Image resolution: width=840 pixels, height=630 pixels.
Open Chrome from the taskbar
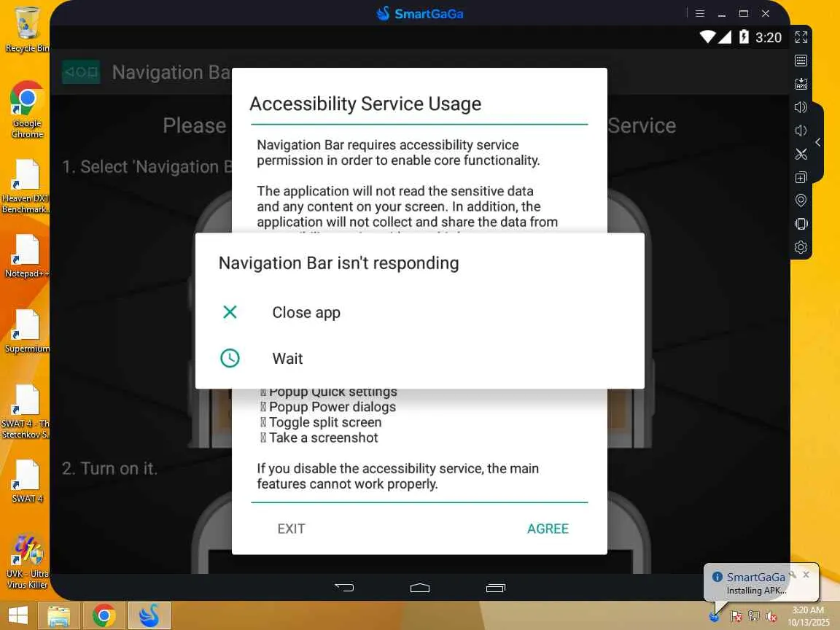click(x=104, y=615)
